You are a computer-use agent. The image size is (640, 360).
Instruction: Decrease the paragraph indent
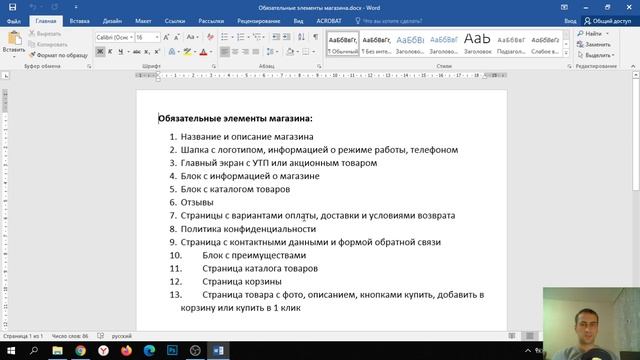tap(276, 37)
